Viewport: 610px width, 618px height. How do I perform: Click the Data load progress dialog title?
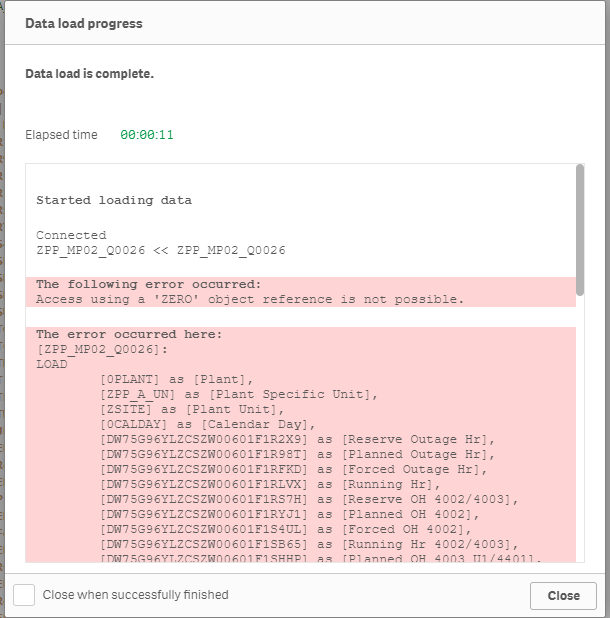(84, 23)
